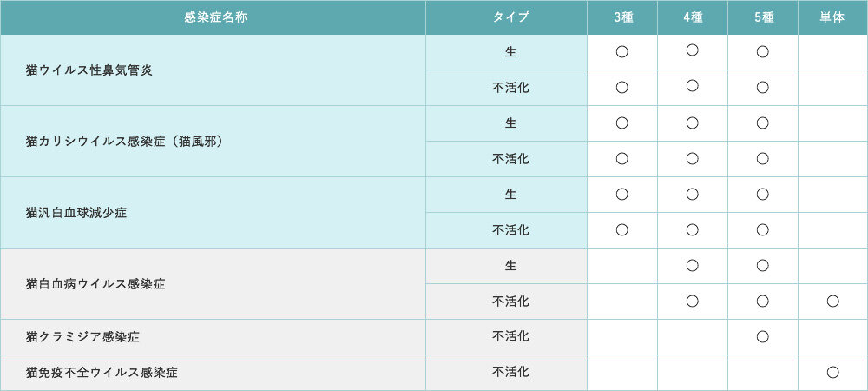The width and height of the screenshot is (868, 391).
Task: Select the タイプ column header
Action: pyautogui.click(x=510, y=17)
